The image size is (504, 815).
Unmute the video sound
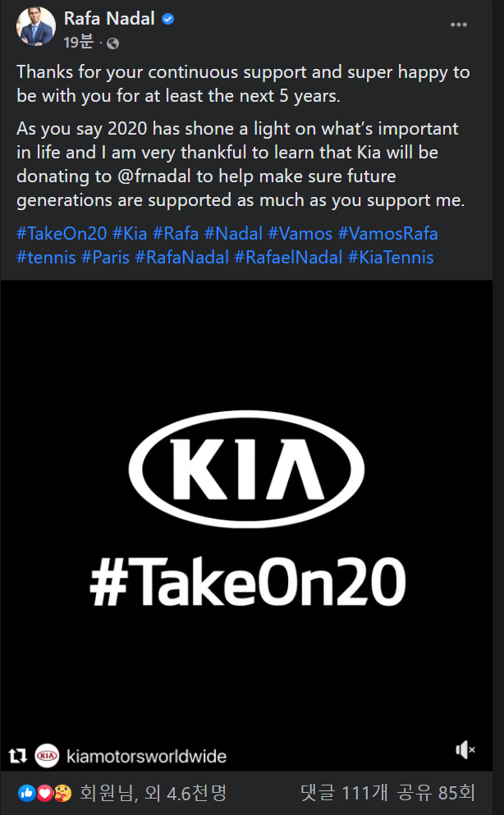tap(465, 749)
